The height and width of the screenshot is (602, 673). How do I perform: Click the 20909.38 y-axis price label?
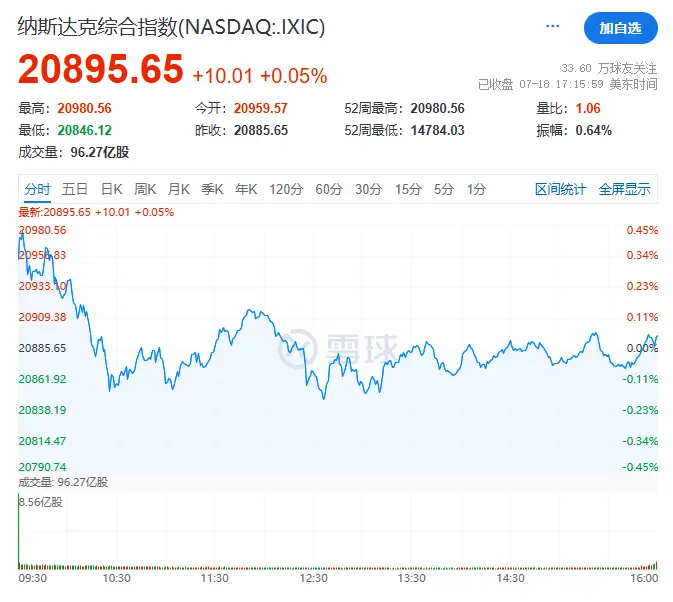point(42,317)
